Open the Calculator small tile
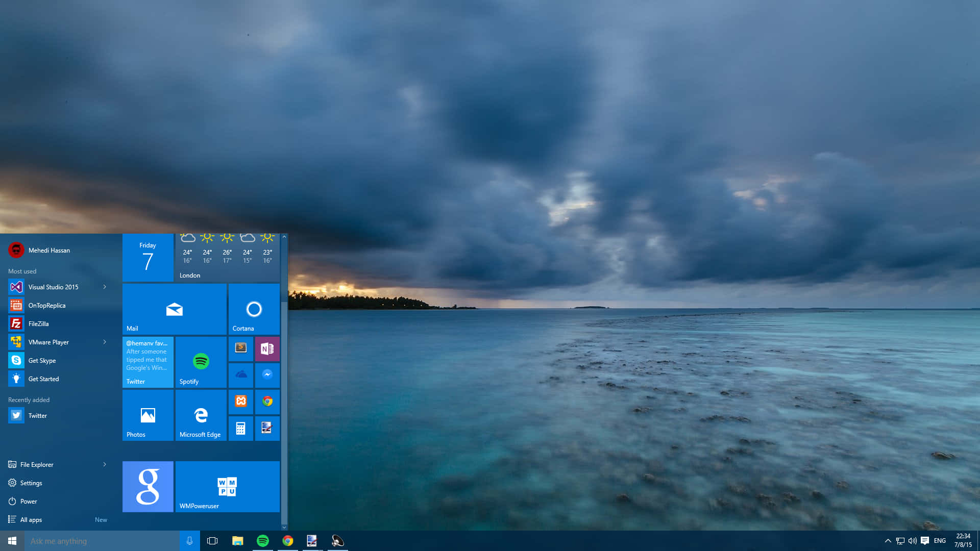 click(240, 428)
